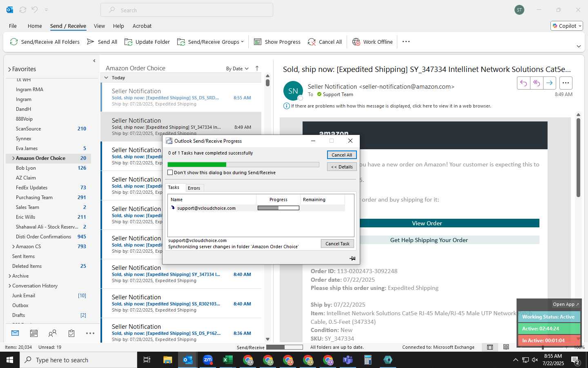Image resolution: width=588 pixels, height=368 pixels.
Task: Open ribbon more commands ellipsis
Action: coord(406,42)
